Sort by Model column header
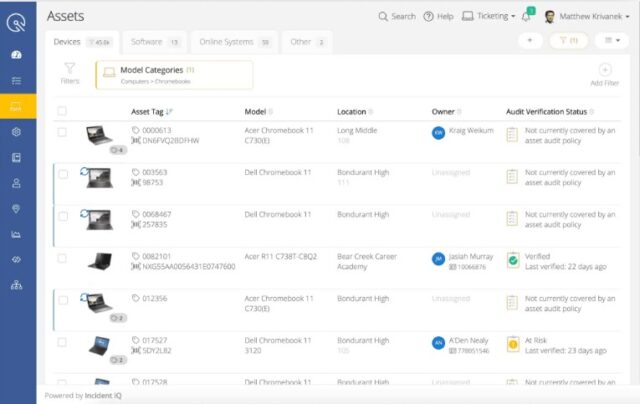This screenshot has height=404, width=640. click(259, 112)
